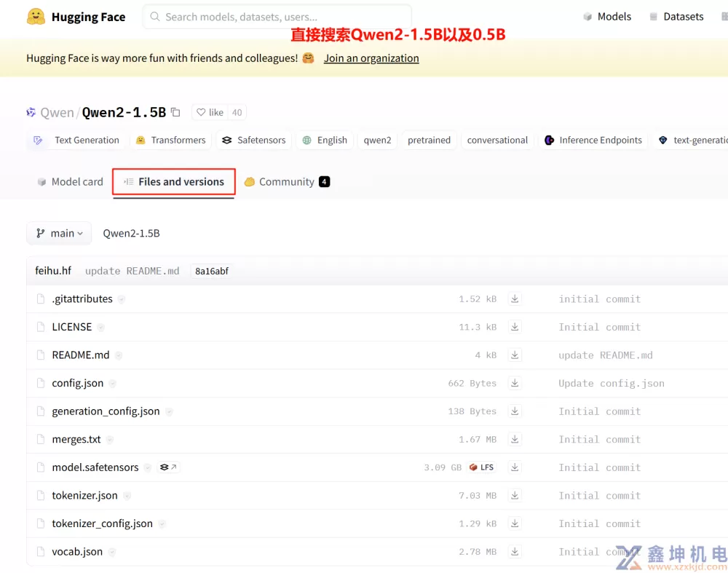
Task: Download the vocab.json file
Action: (515, 552)
